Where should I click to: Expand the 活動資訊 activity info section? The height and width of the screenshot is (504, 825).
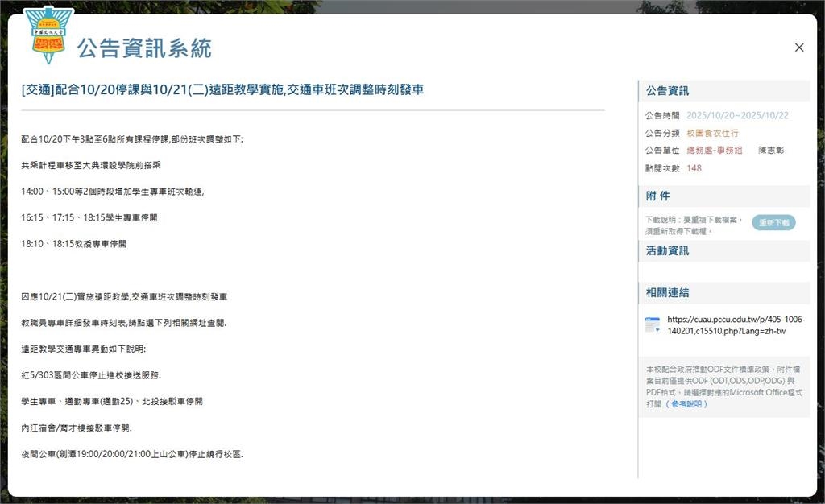click(x=668, y=250)
